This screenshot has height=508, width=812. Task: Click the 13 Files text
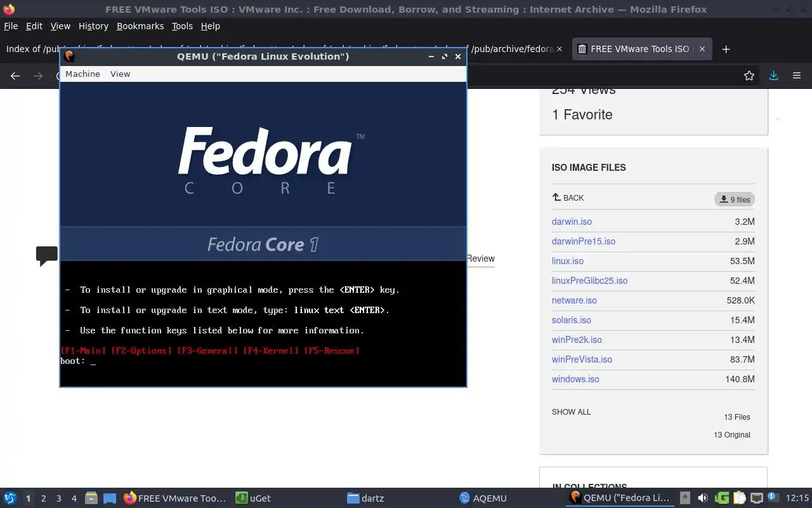point(737,417)
